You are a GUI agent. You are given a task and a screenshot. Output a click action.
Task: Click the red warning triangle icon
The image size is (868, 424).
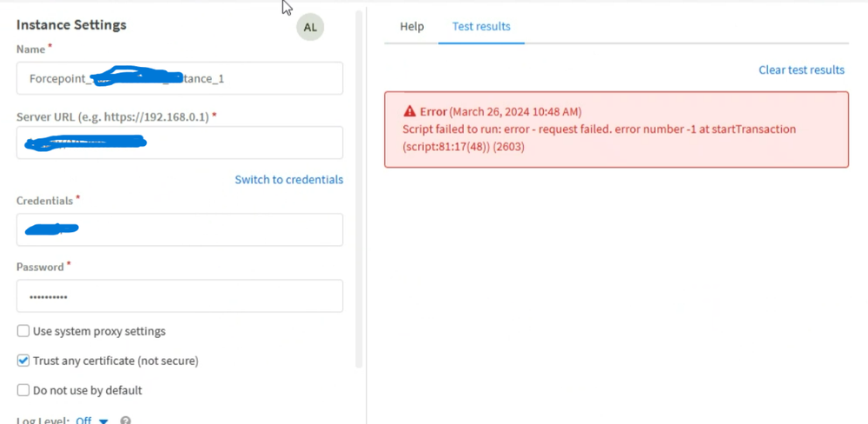[x=409, y=111]
